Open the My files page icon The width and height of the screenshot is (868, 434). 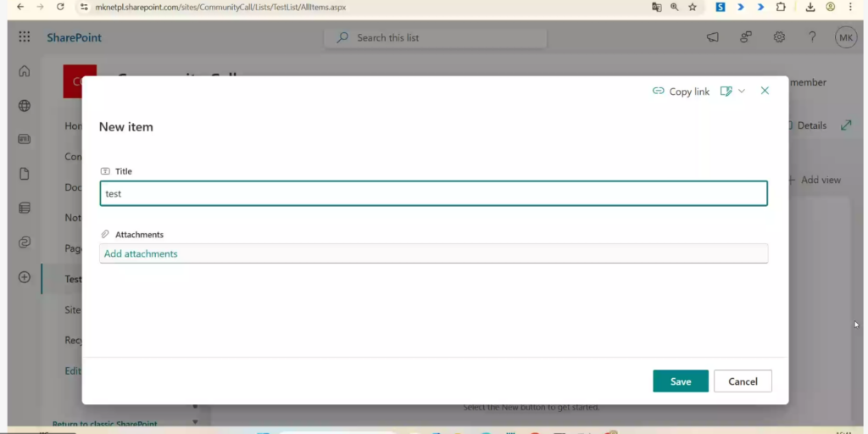pos(25,174)
